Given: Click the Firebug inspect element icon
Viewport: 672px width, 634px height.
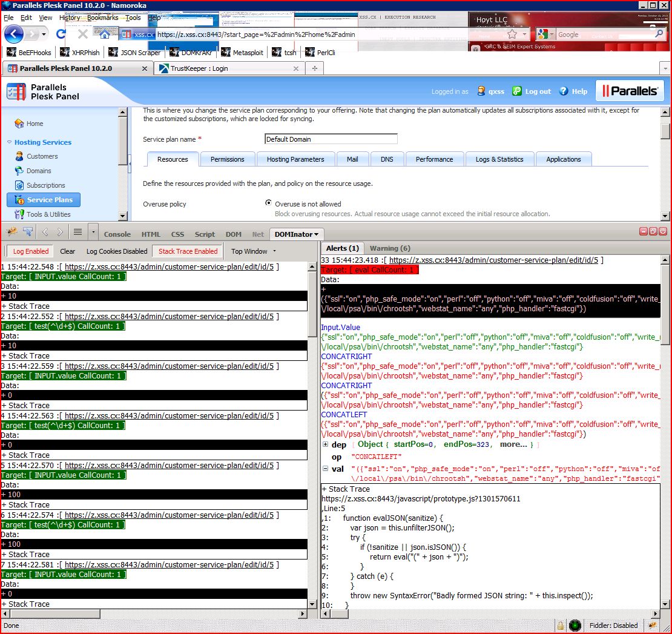Looking at the screenshot, I should pos(28,232).
